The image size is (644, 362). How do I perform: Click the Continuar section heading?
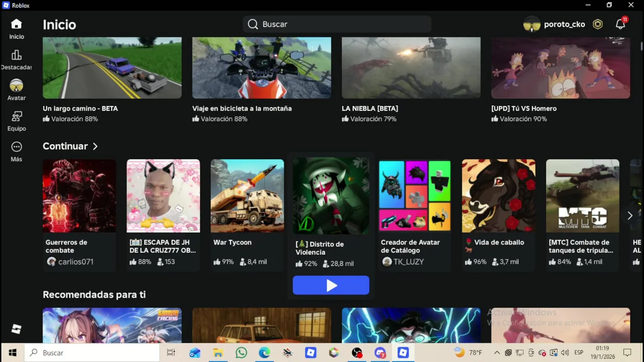click(x=65, y=146)
